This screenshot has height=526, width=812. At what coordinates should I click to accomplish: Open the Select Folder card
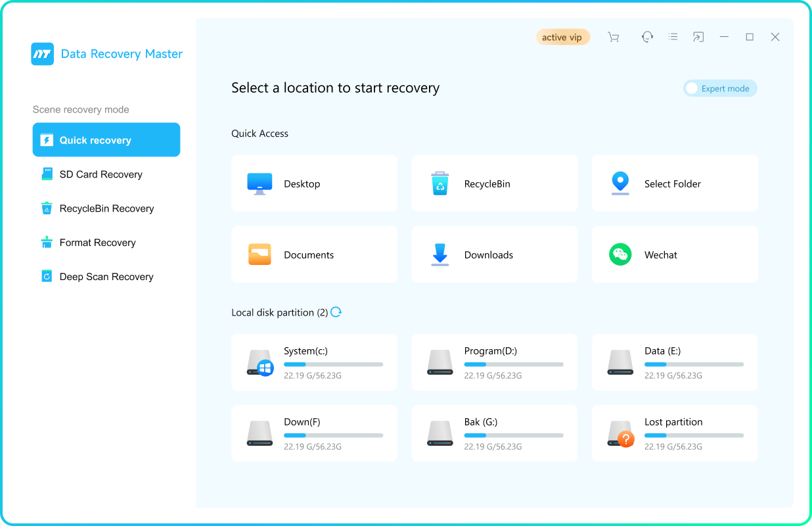click(675, 183)
